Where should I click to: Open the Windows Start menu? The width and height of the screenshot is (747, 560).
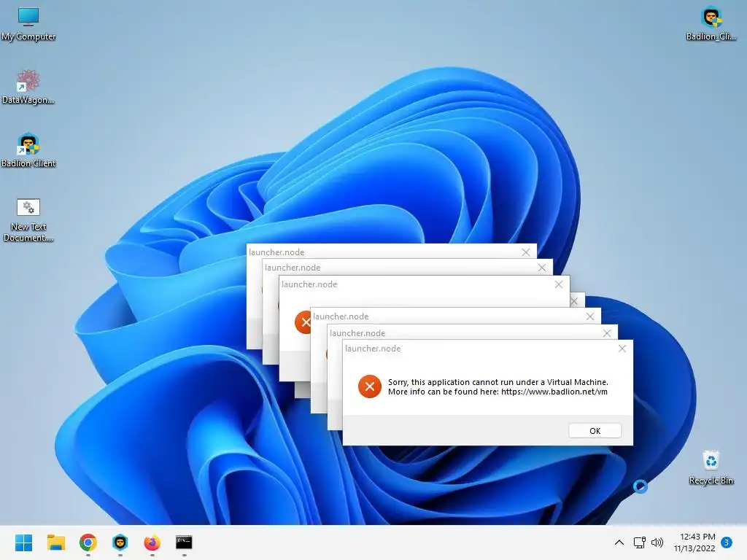click(24, 542)
